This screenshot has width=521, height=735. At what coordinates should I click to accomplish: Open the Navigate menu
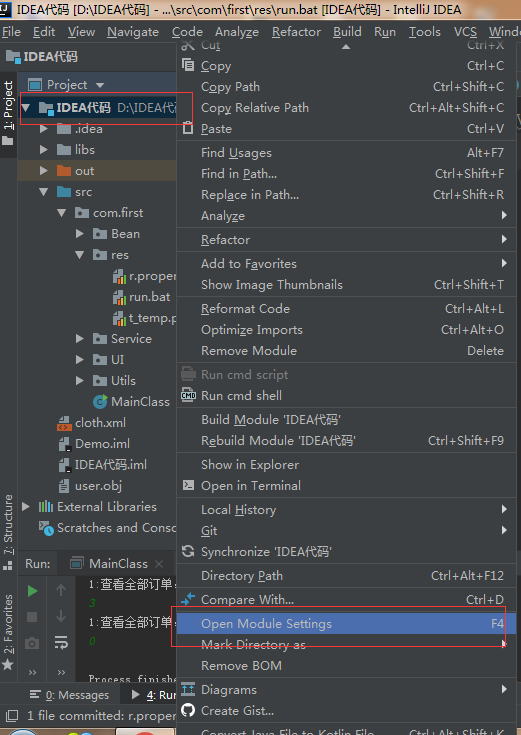[x=133, y=32]
